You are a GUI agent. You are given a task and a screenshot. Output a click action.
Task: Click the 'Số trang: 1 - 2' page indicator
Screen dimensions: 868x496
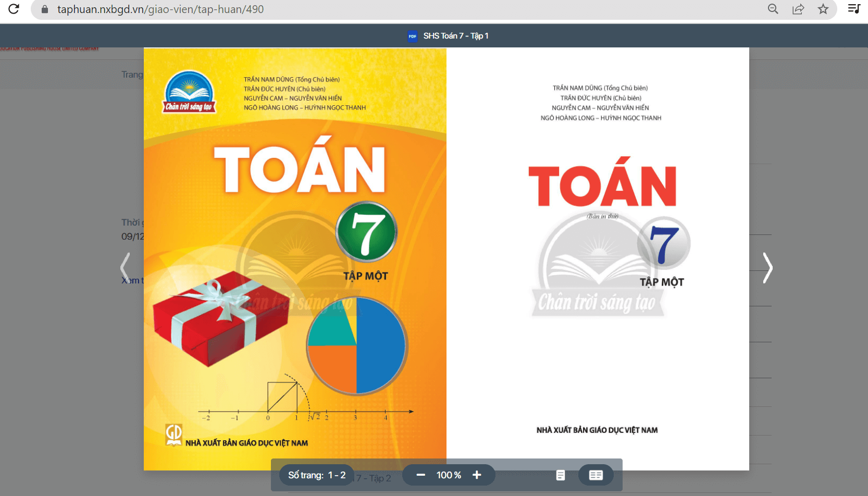(317, 475)
